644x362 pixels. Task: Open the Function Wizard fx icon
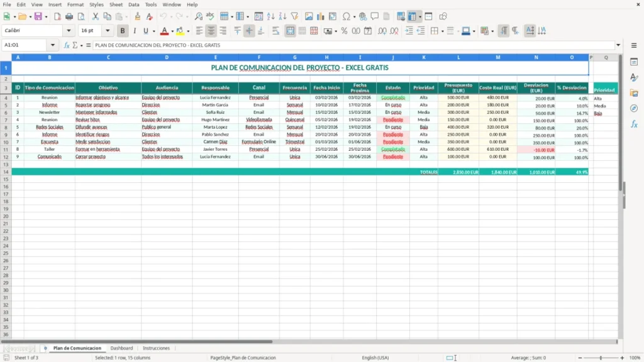point(67,45)
